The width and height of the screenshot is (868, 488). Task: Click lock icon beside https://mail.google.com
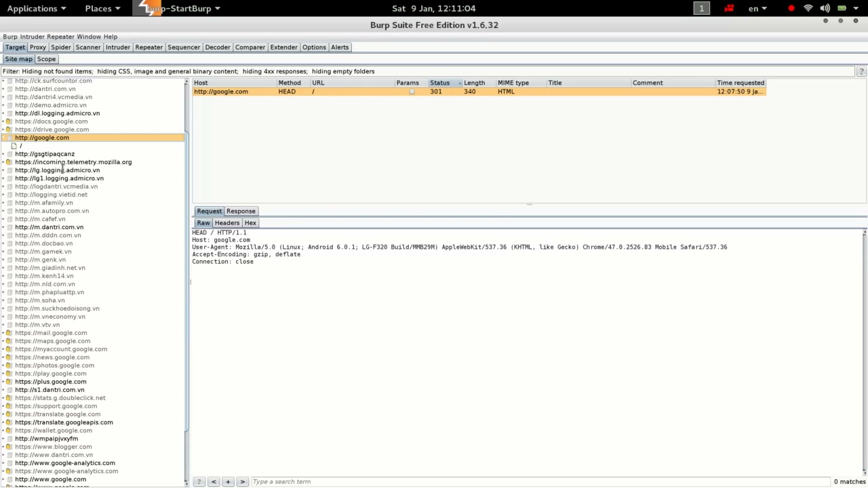(x=9, y=333)
